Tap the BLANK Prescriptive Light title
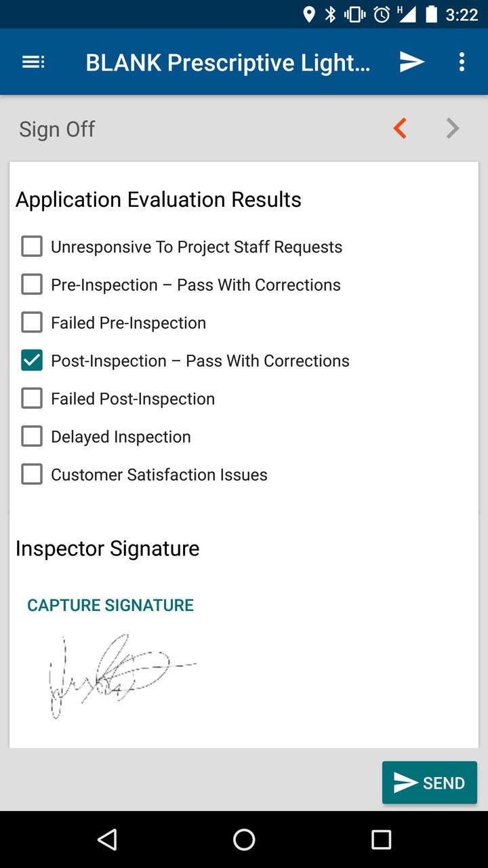488x868 pixels. pos(228,62)
